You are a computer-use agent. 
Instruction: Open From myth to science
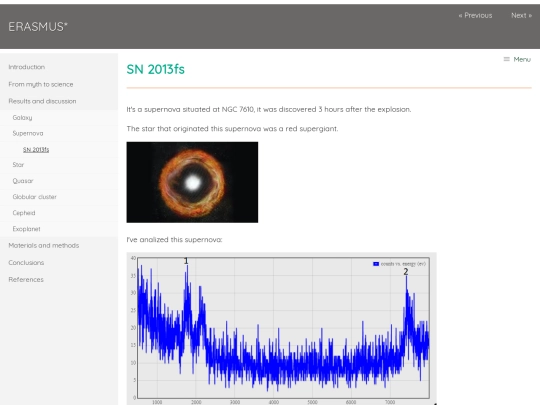41,84
